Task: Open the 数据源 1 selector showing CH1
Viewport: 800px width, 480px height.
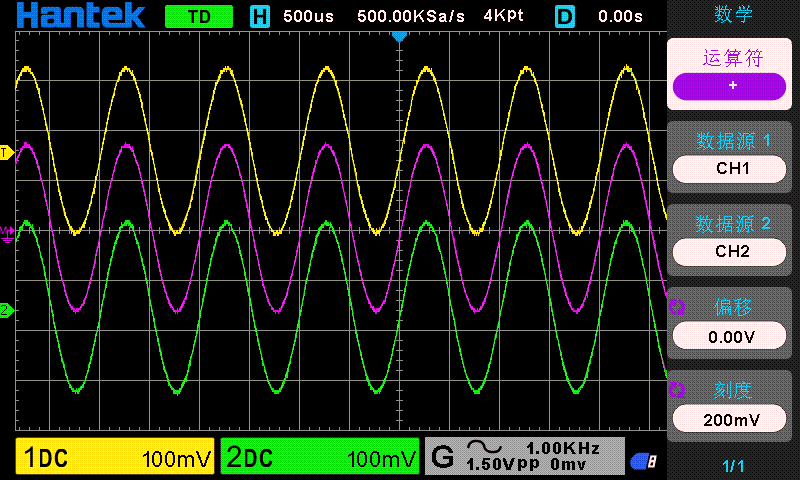Action: (x=732, y=168)
